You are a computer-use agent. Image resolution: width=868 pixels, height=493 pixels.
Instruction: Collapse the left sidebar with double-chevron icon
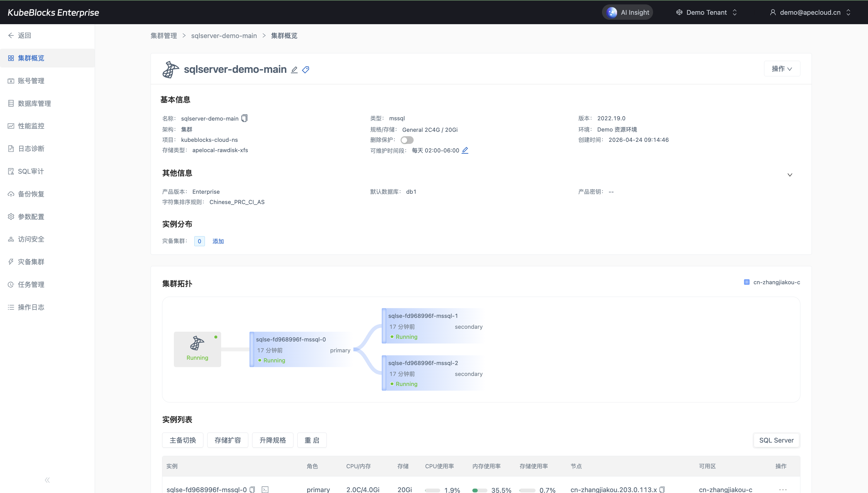click(47, 480)
